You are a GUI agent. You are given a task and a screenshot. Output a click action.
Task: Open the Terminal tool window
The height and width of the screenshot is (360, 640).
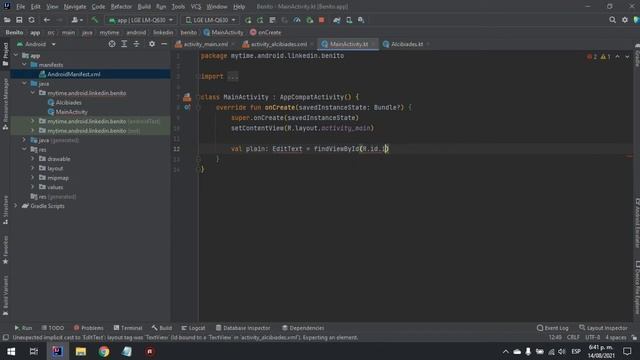(128, 328)
